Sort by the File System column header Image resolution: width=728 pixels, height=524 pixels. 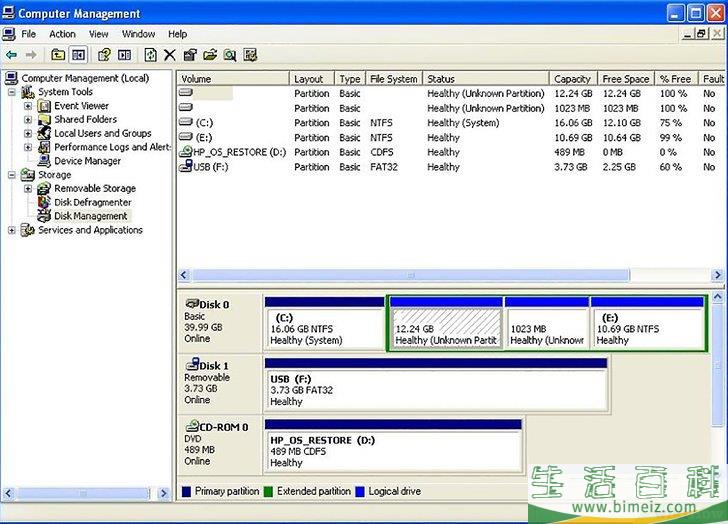point(394,79)
